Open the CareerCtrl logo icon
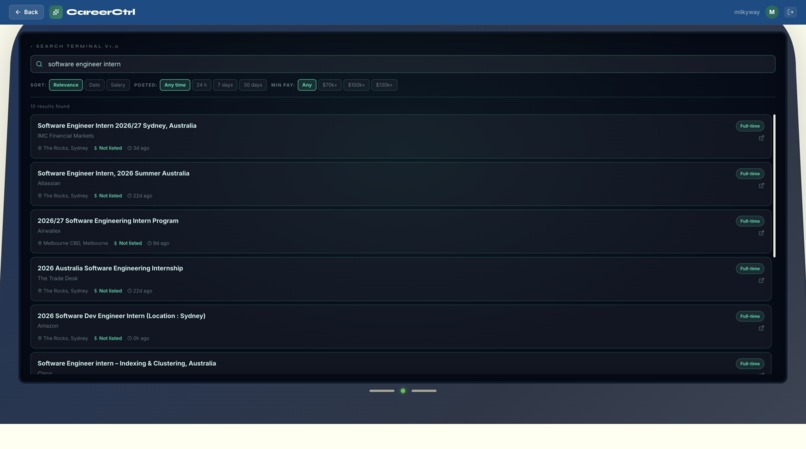 (x=56, y=12)
